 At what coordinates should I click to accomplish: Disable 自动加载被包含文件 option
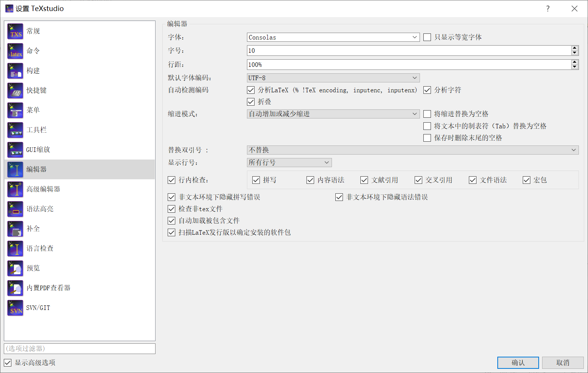(x=171, y=221)
